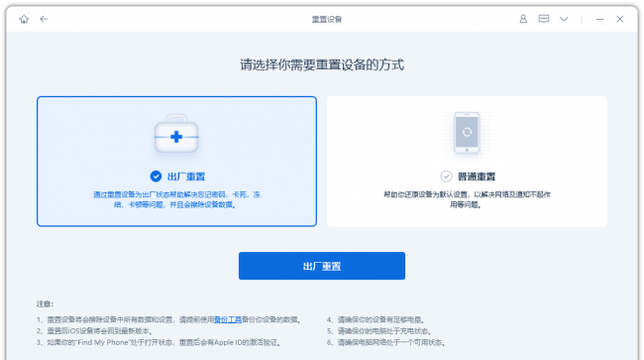Open the 备份工具 backup tool link
The image size is (644, 360).
[x=228, y=319]
